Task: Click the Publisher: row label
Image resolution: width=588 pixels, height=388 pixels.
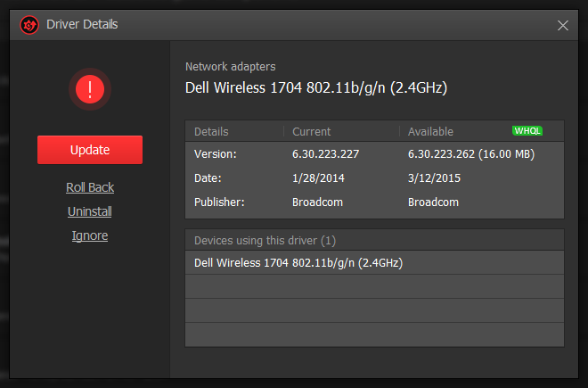Action: pos(219,202)
